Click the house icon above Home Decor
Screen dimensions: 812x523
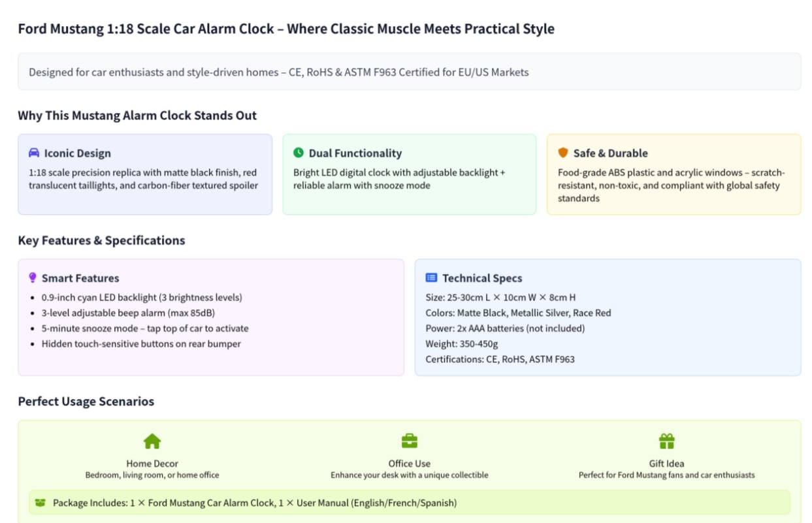(x=152, y=441)
